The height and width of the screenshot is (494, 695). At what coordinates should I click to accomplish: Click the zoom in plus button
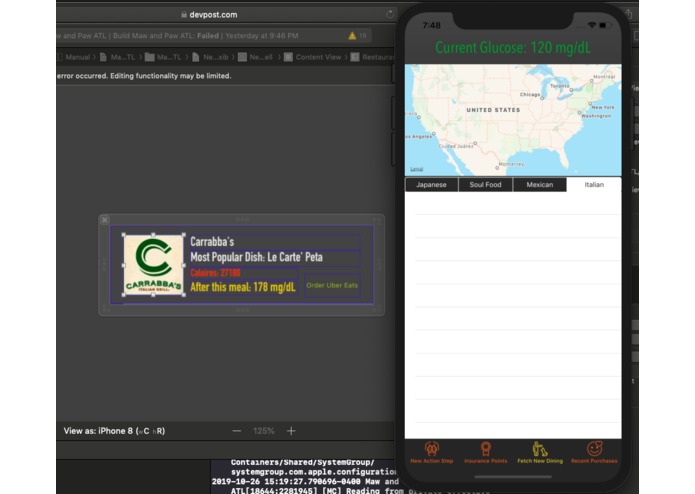pyautogui.click(x=291, y=431)
